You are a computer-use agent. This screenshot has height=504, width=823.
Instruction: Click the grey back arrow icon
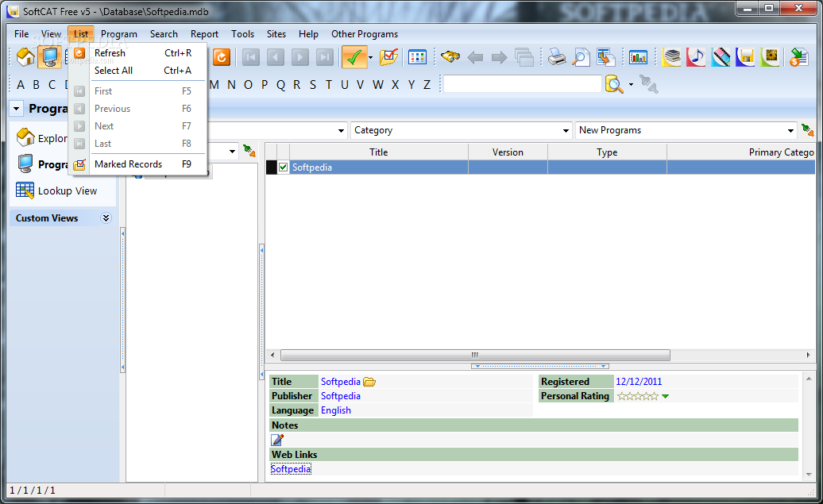[475, 57]
